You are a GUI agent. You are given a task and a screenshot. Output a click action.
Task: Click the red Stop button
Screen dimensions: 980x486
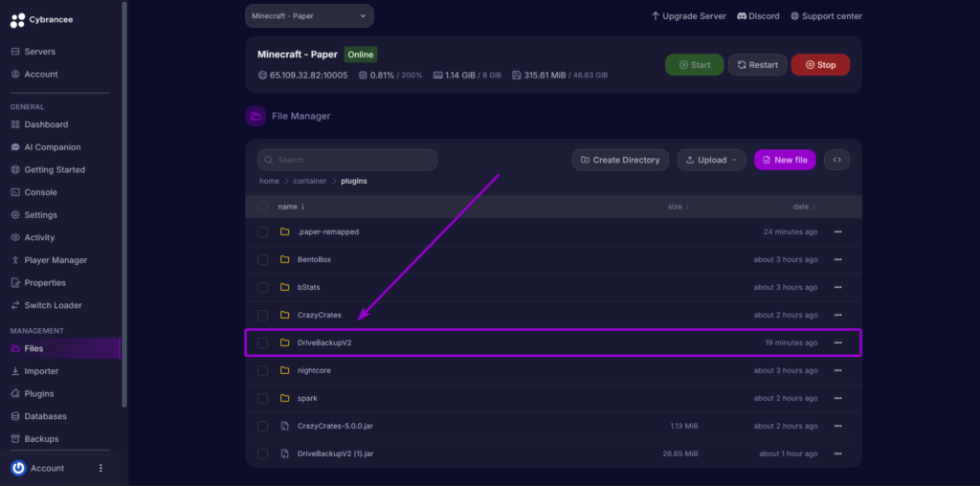[x=820, y=65]
